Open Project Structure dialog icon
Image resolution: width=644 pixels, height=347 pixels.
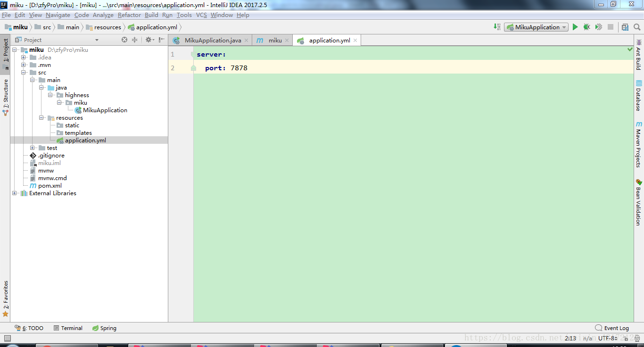coord(625,27)
